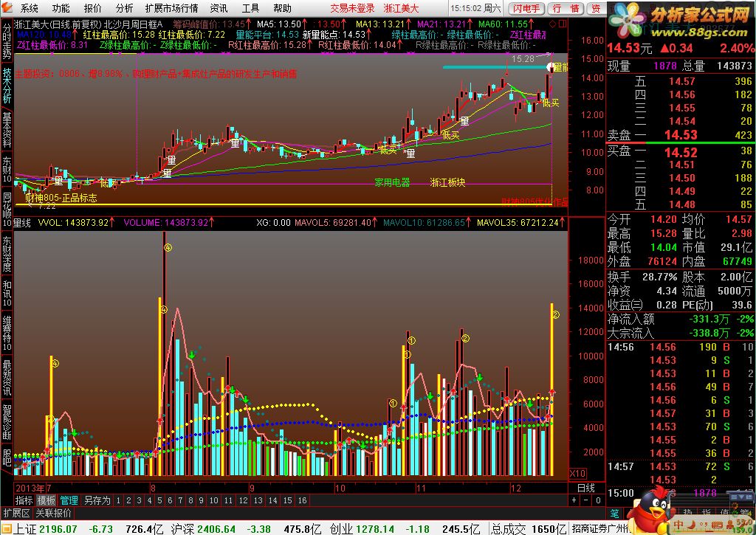The height and width of the screenshot is (535, 756).
Task: Click the 指标 tab below the chart
Action: [24, 500]
